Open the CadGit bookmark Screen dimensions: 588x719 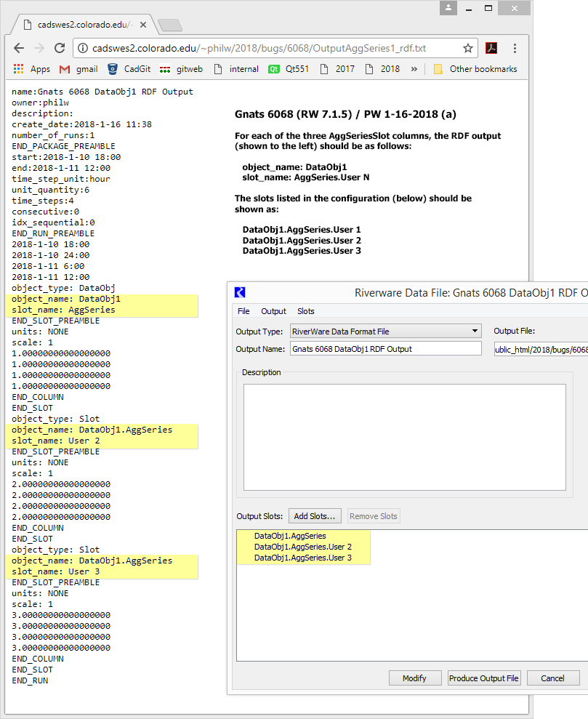click(129, 69)
